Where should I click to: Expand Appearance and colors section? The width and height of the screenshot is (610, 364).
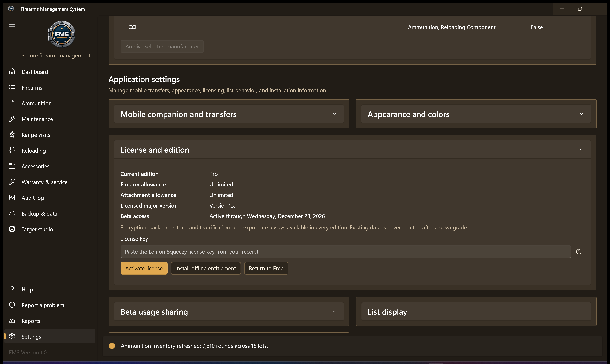(476, 114)
